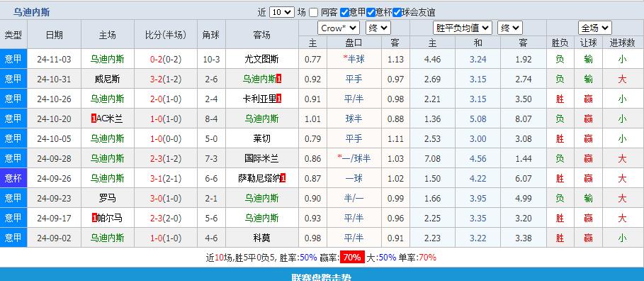Uncheck the 意杯 filter checkbox
This screenshot has width=644, height=281.
pyautogui.click(x=371, y=12)
